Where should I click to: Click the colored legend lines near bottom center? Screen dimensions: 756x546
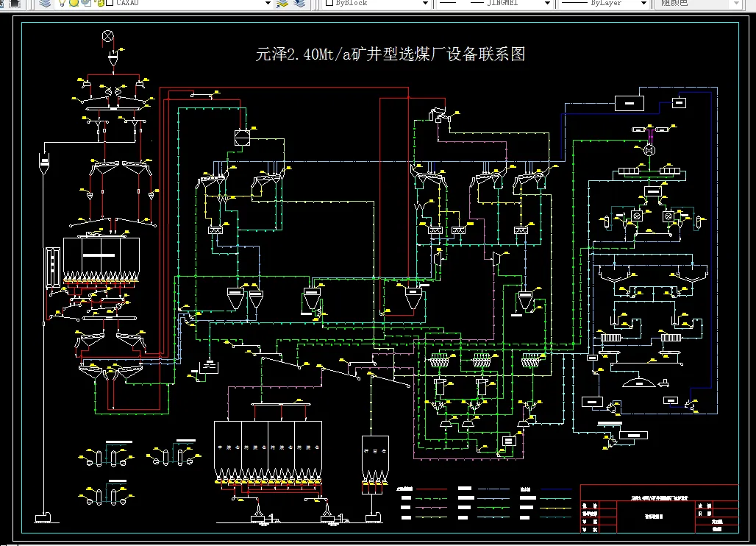[x=478, y=498]
